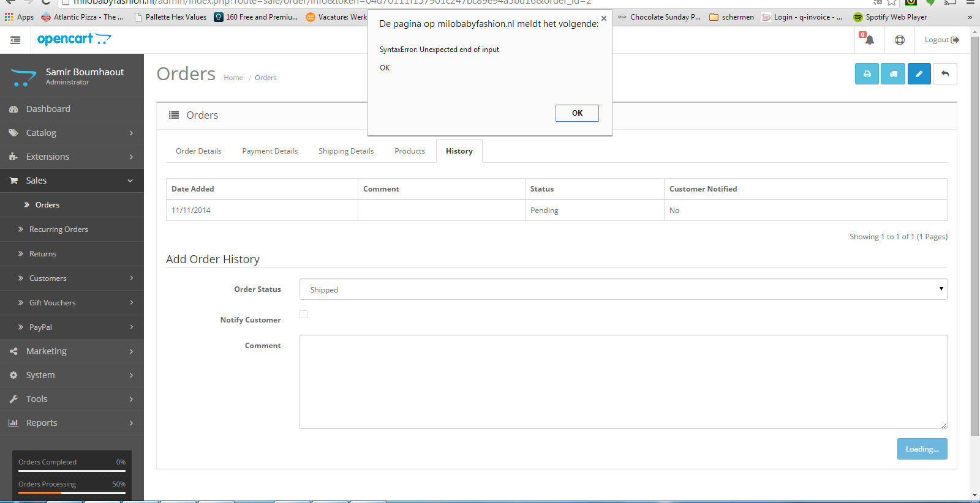Image resolution: width=980 pixels, height=503 pixels.
Task: Expand the Customers submenu chevron
Action: 131,278
